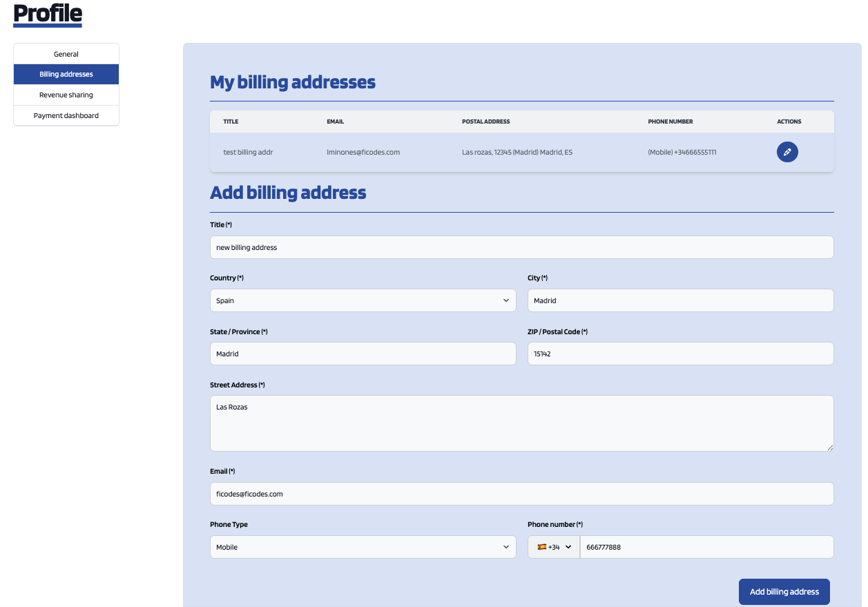Click into the Title input field

click(x=521, y=247)
